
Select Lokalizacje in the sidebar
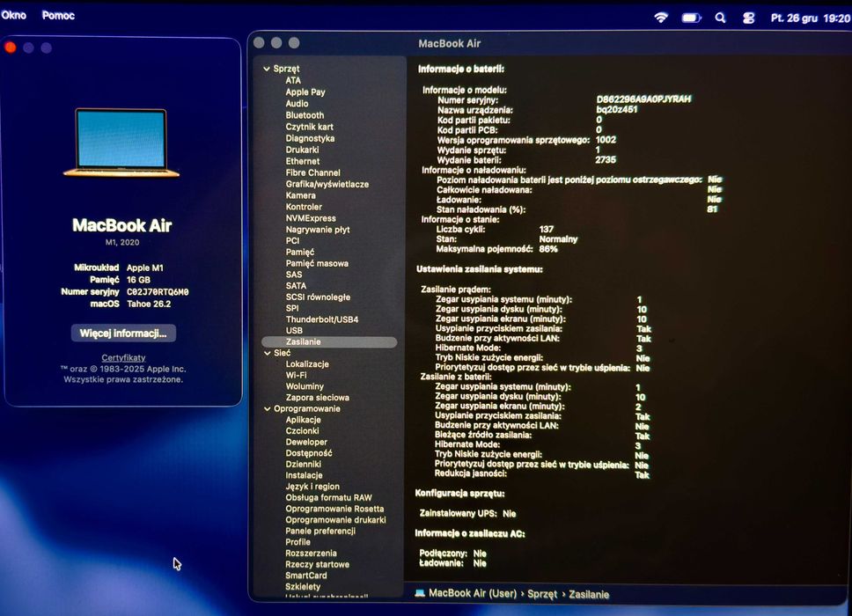tap(307, 364)
